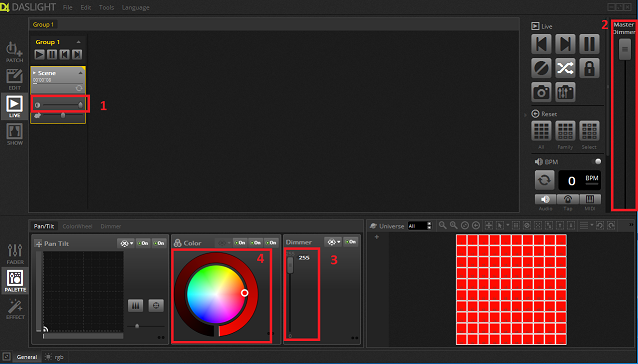Switch to EDIT mode in the sidebar
The width and height of the screenshot is (638, 364).
[x=14, y=79]
